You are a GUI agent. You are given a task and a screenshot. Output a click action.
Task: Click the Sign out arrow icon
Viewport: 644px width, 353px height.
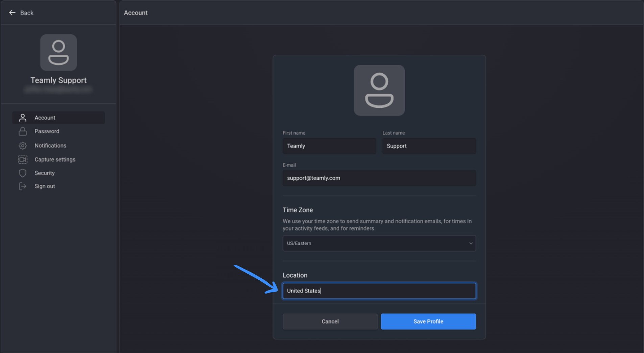coord(23,186)
